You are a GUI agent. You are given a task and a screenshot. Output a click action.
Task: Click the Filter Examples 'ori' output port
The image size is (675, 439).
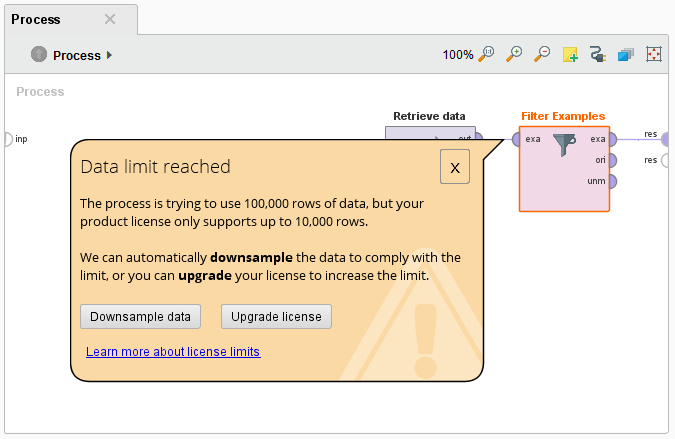coord(612,160)
